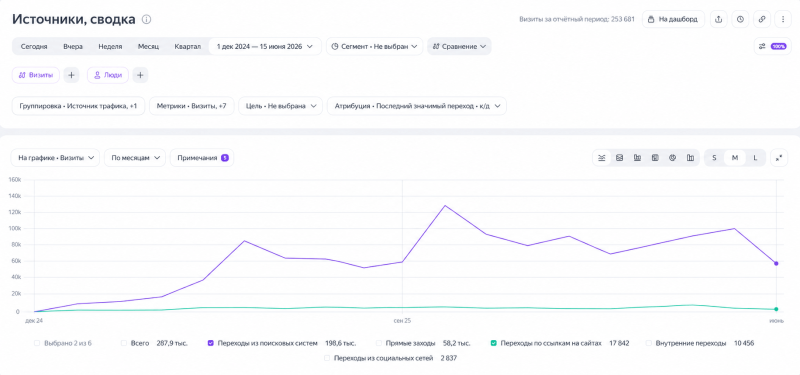Open 'Группировка • Источник трафика, +1' settings
This screenshot has height=375, width=800.
(78, 106)
